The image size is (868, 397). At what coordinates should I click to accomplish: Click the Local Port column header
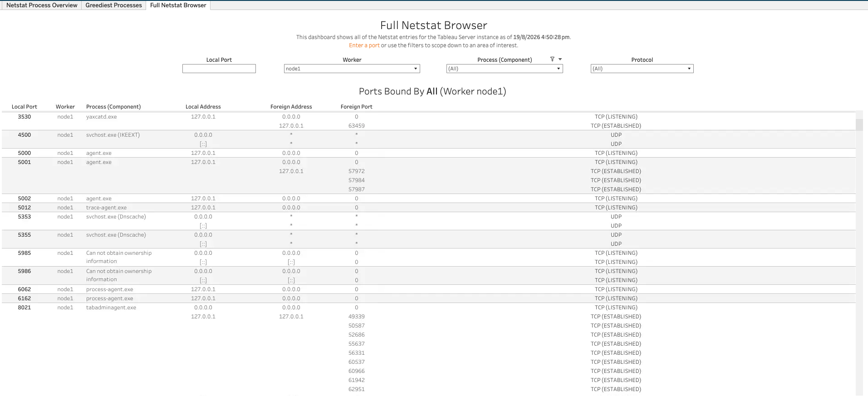pos(25,107)
